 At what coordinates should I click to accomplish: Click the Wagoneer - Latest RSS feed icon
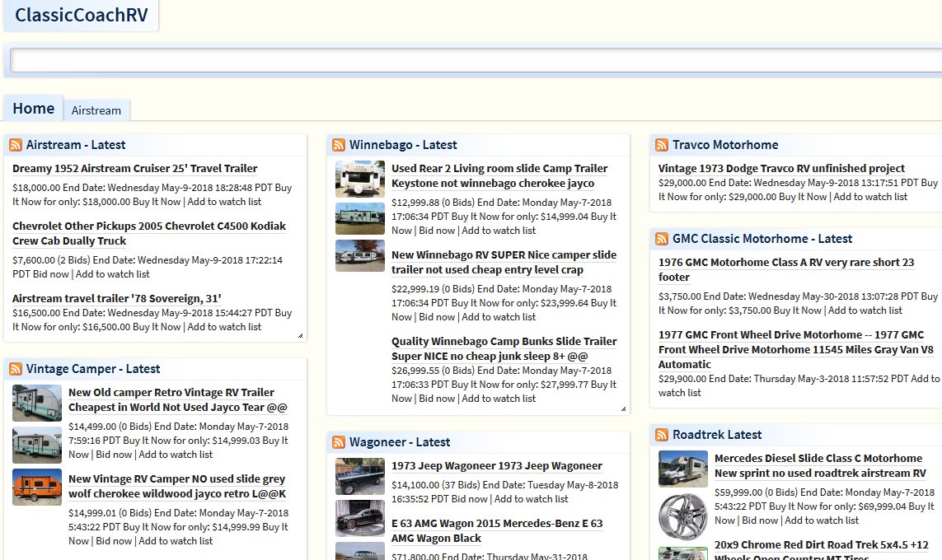(339, 442)
